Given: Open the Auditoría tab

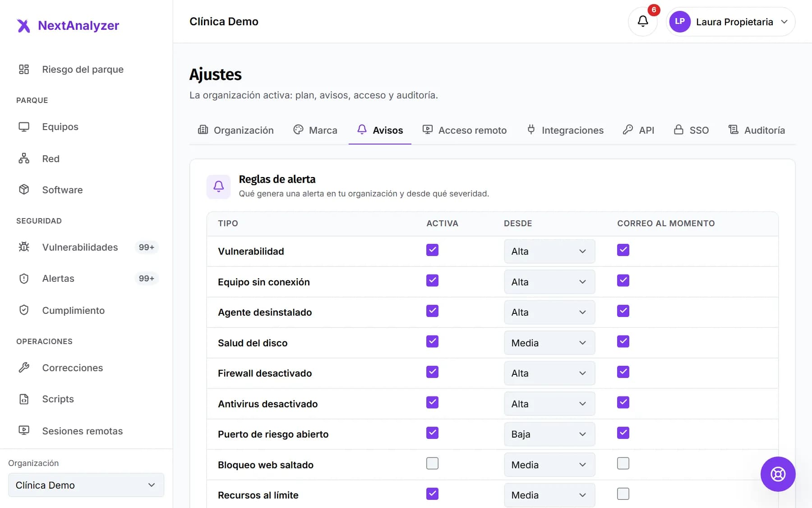Looking at the screenshot, I should 757,130.
